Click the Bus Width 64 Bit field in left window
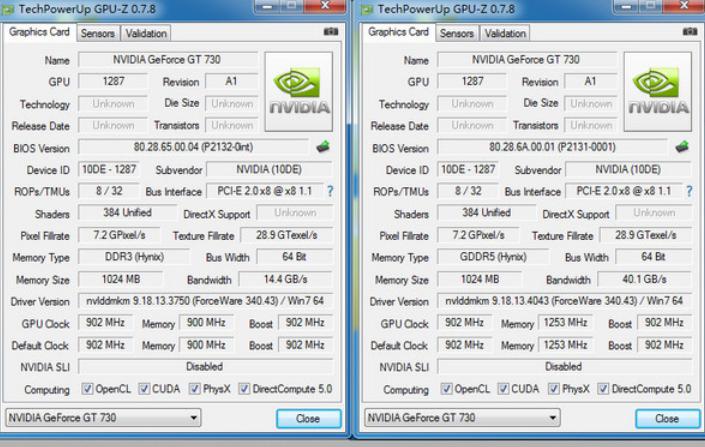 (x=294, y=257)
